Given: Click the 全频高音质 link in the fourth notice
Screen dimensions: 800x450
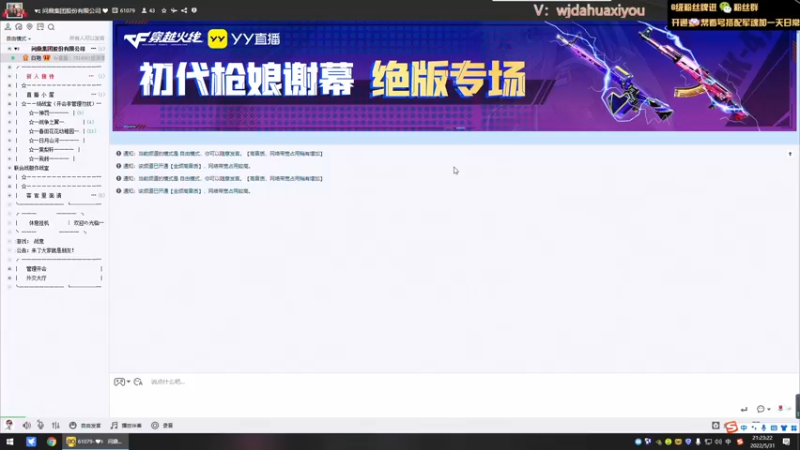Looking at the screenshot, I should 186,191.
